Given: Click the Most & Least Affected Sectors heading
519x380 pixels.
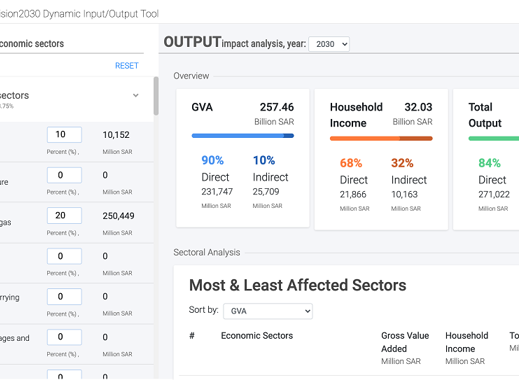Looking at the screenshot, I should (298, 285).
